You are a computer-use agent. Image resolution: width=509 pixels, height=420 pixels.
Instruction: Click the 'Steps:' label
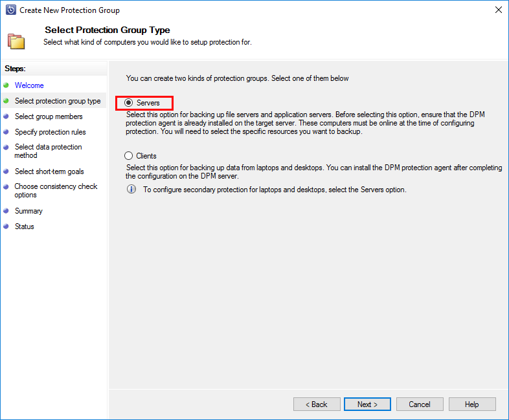[x=15, y=69]
